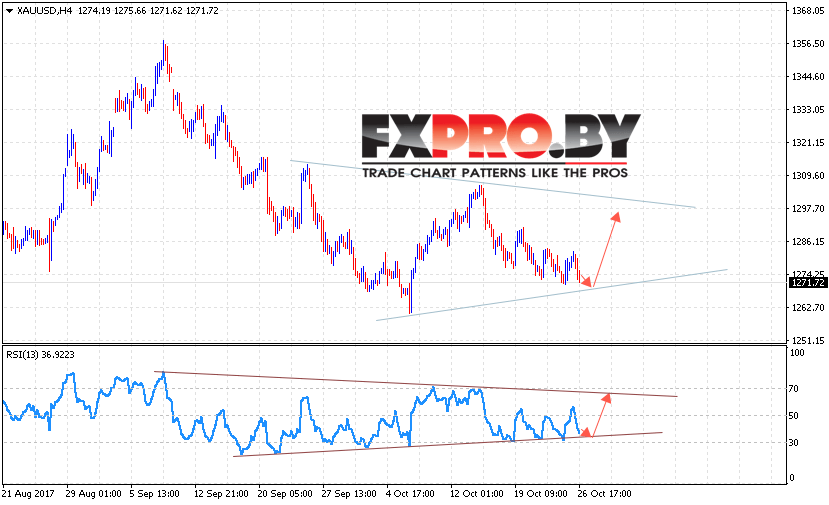Click the 1262.70 price axis label
This screenshot has width=829, height=505.
pyautogui.click(x=808, y=307)
